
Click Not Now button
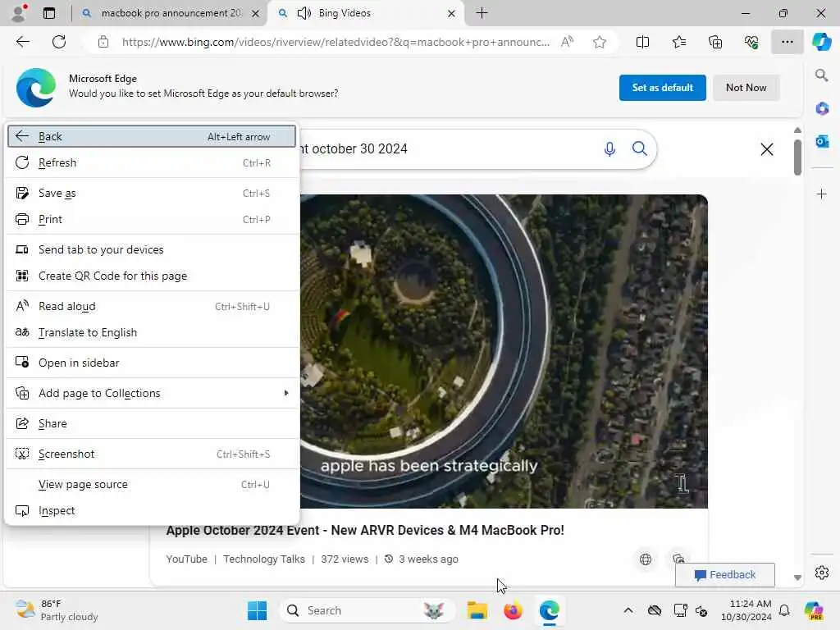(x=746, y=88)
